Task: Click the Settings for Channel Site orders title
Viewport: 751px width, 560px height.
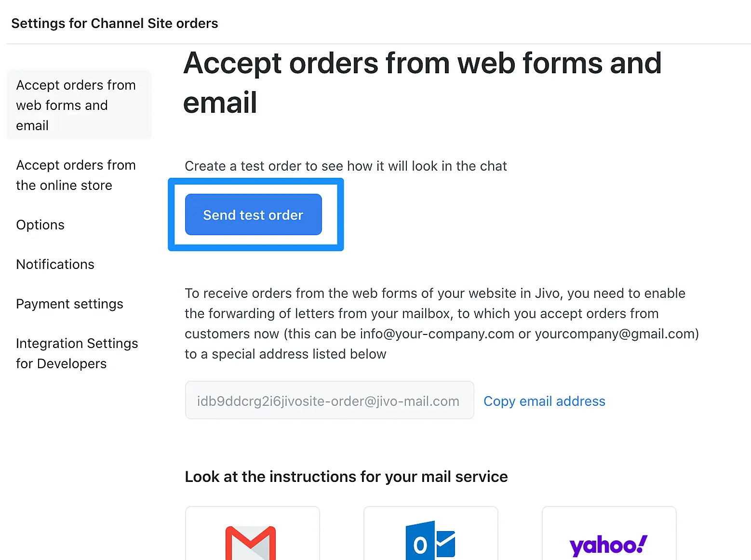Action: click(115, 23)
